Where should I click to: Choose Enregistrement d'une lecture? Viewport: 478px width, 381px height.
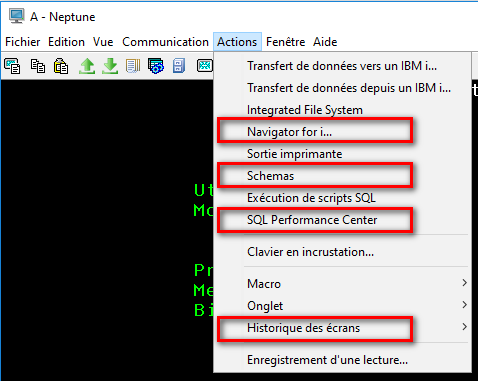(x=342, y=360)
